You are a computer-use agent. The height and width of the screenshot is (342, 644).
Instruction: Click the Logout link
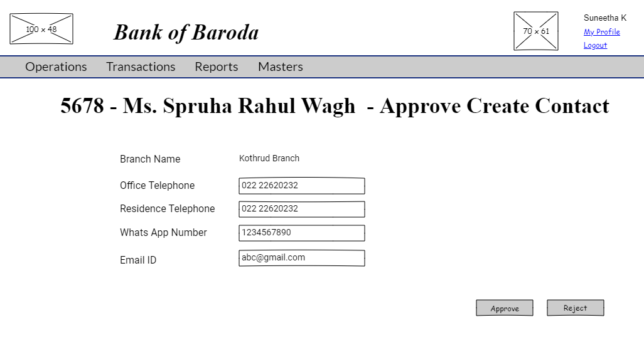[x=595, y=45]
